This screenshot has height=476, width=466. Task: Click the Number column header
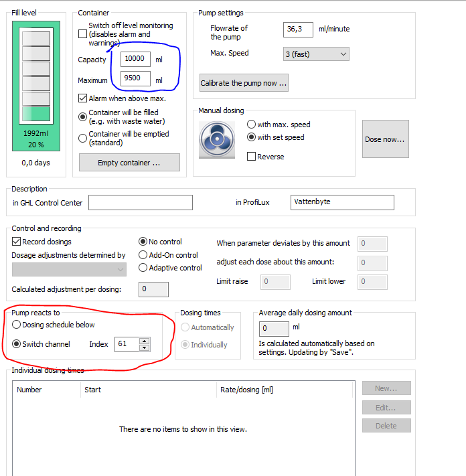pos(46,390)
